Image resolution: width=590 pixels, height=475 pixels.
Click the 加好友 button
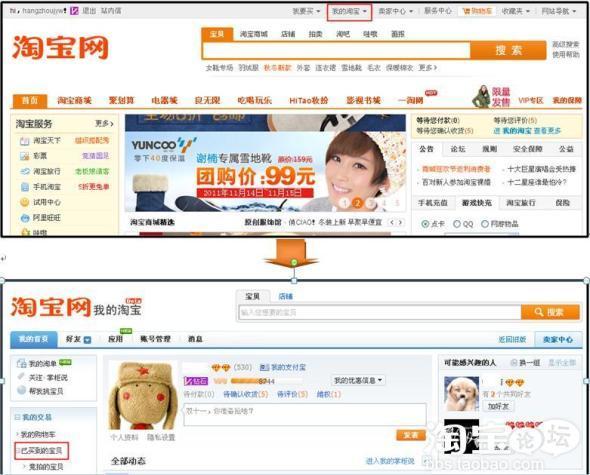tap(498, 406)
